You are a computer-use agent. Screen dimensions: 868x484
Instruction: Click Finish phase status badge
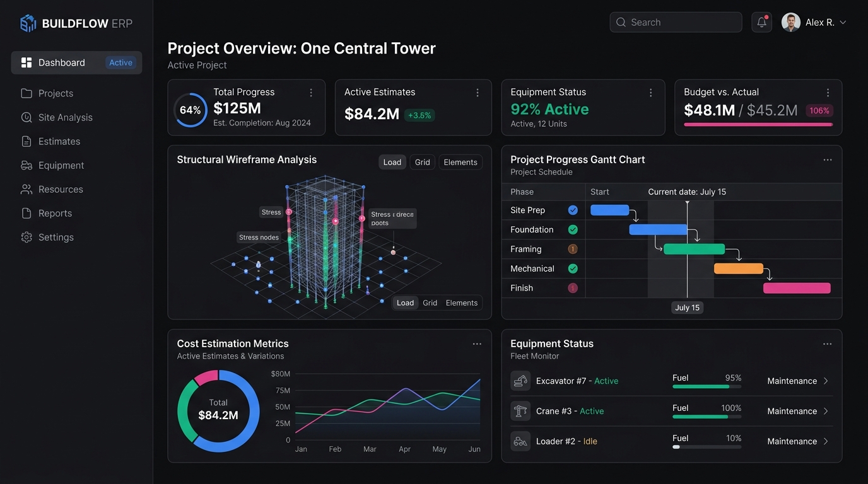point(573,288)
